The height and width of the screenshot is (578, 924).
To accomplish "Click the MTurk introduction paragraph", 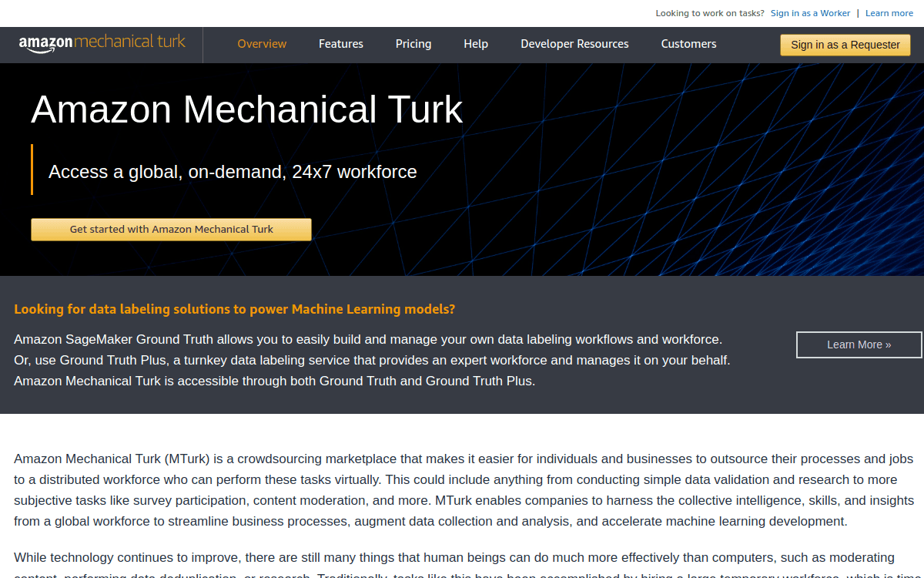I will [462, 489].
